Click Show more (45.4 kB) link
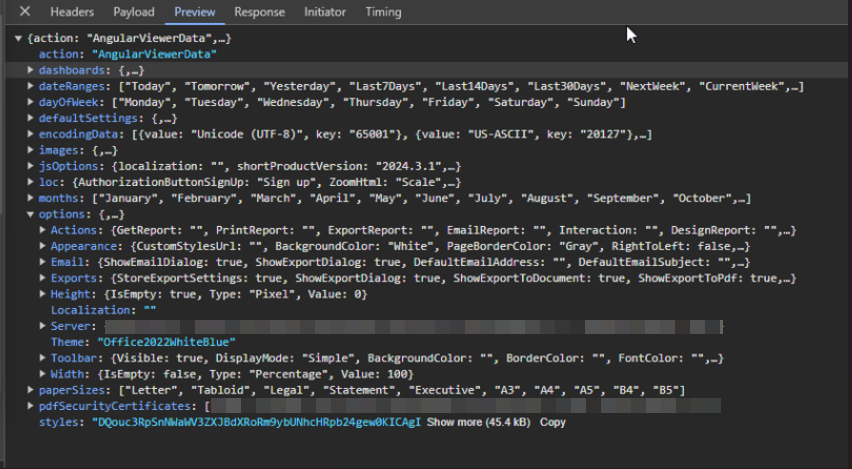852x469 pixels. (x=478, y=422)
